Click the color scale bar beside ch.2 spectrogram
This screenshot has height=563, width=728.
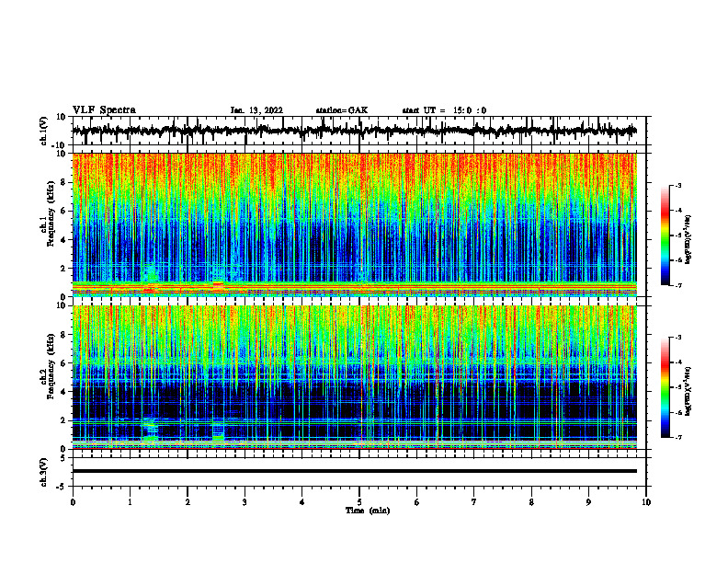click(665, 387)
